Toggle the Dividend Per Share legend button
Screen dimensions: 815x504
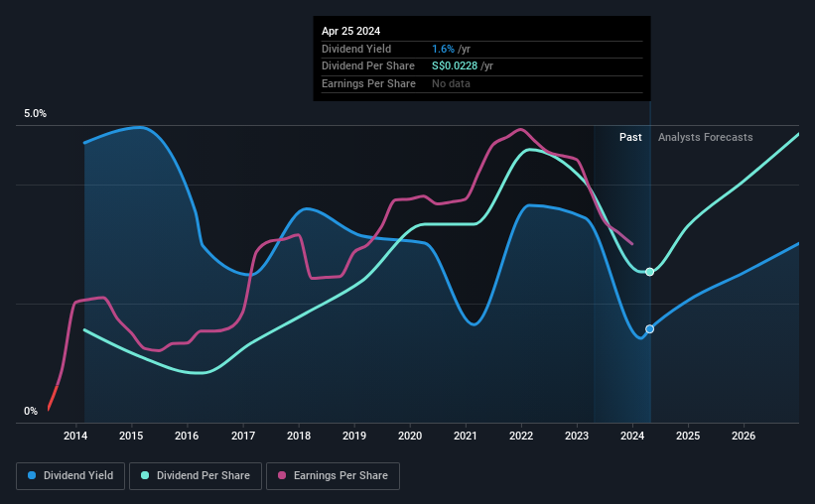coord(196,476)
